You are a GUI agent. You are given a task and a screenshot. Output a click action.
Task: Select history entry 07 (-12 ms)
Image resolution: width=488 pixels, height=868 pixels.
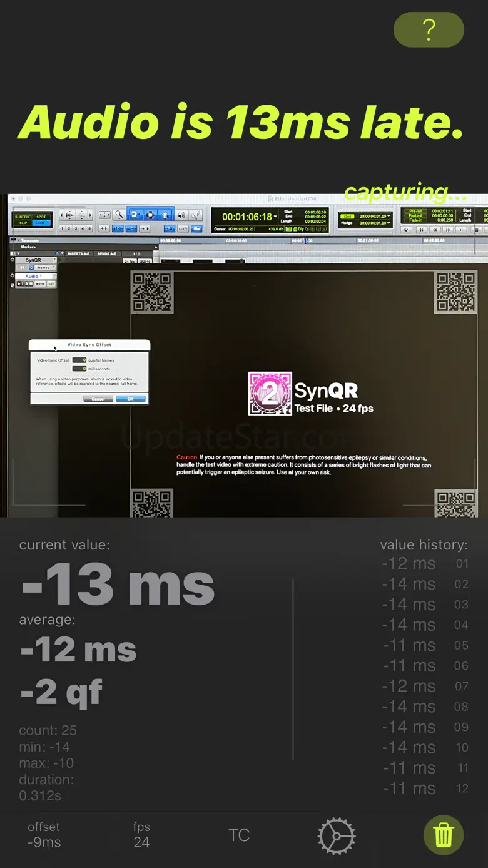click(x=425, y=686)
